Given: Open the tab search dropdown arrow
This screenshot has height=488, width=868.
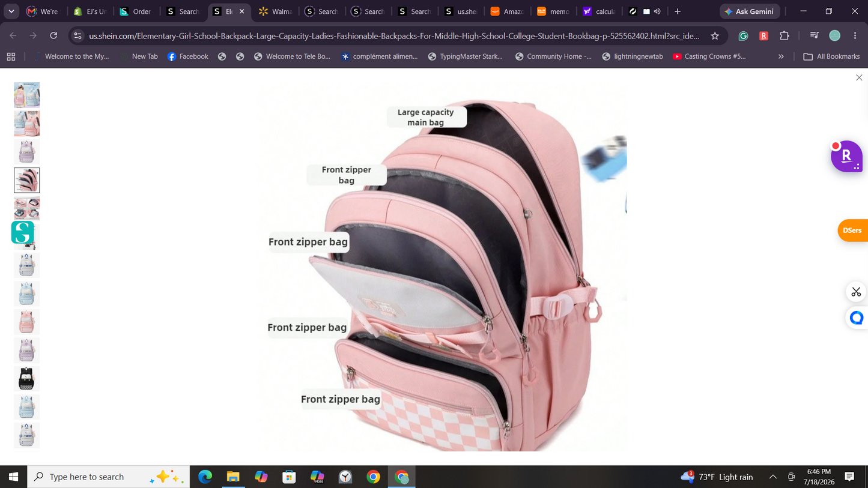Looking at the screenshot, I should point(11,11).
